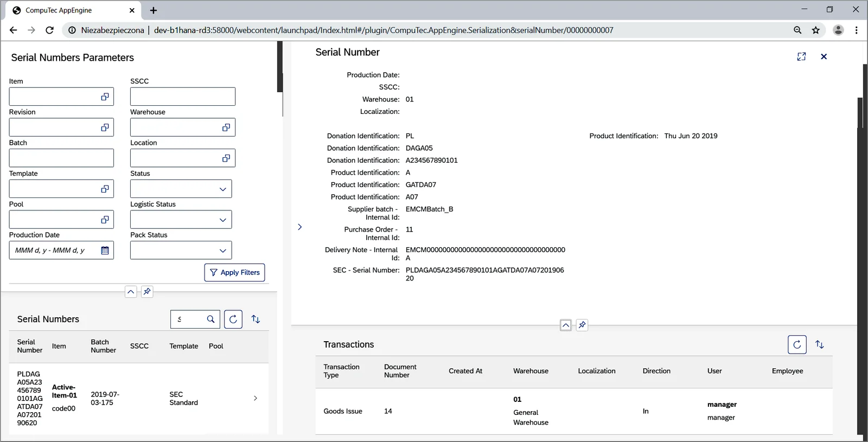The image size is (868, 442).
Task: Click the Batch Number column header
Action: (x=103, y=346)
